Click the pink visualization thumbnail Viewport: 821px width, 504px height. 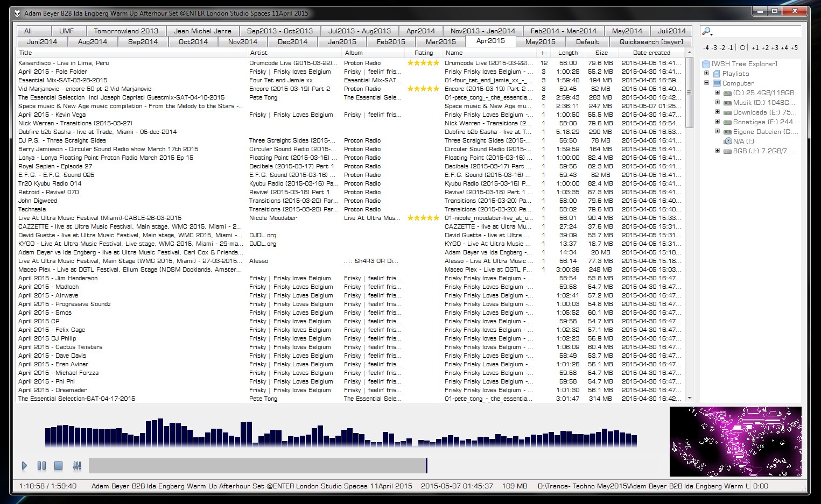click(x=735, y=441)
